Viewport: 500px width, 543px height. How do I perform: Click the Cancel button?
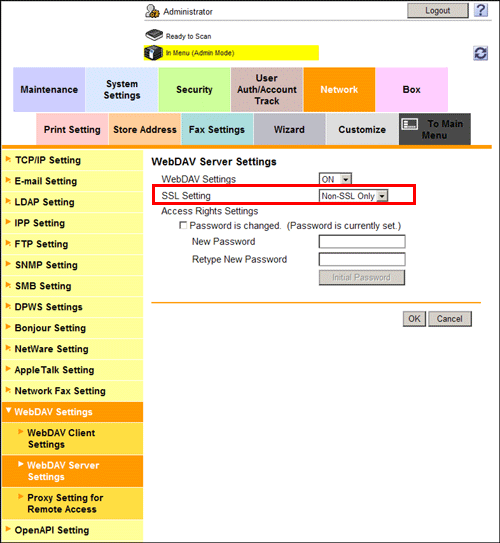[x=450, y=319]
